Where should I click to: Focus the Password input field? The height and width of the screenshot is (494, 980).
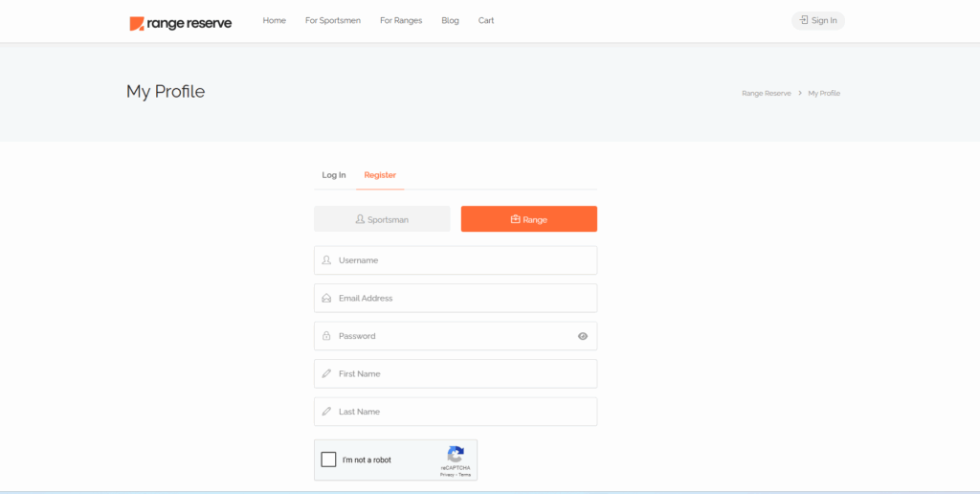(456, 336)
